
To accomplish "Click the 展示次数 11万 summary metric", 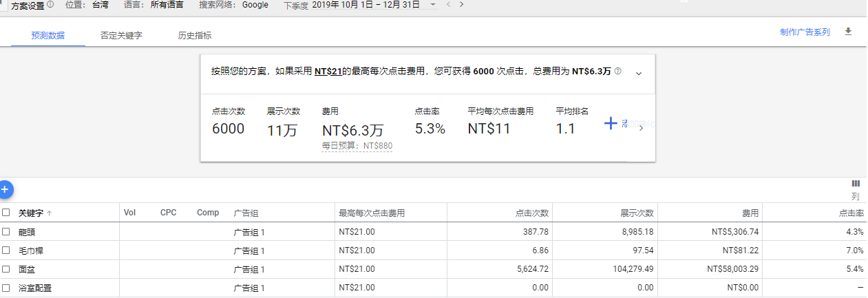I will tap(284, 121).
